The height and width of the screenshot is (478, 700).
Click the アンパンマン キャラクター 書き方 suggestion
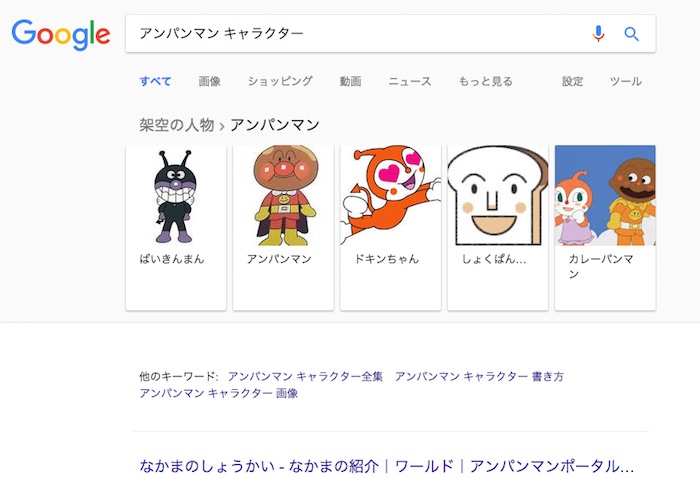point(479,376)
